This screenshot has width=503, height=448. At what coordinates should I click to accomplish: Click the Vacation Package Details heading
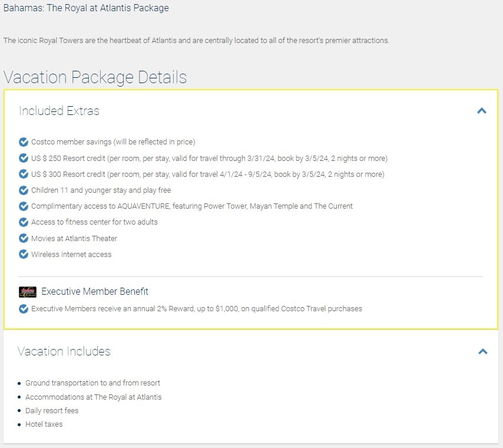tap(95, 77)
